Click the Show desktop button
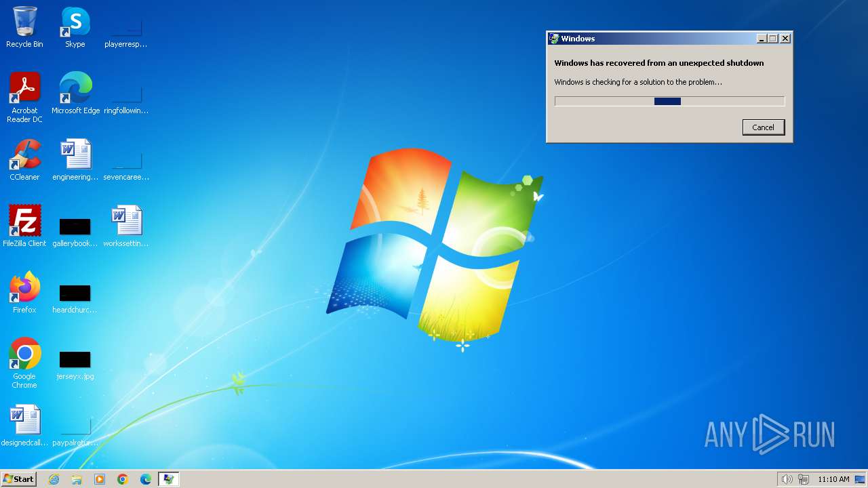This screenshot has width=868, height=488. (x=861, y=479)
